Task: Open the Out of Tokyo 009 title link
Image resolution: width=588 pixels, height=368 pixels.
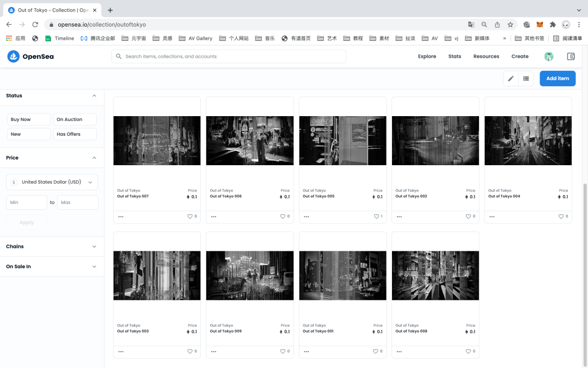Action: coord(226,331)
